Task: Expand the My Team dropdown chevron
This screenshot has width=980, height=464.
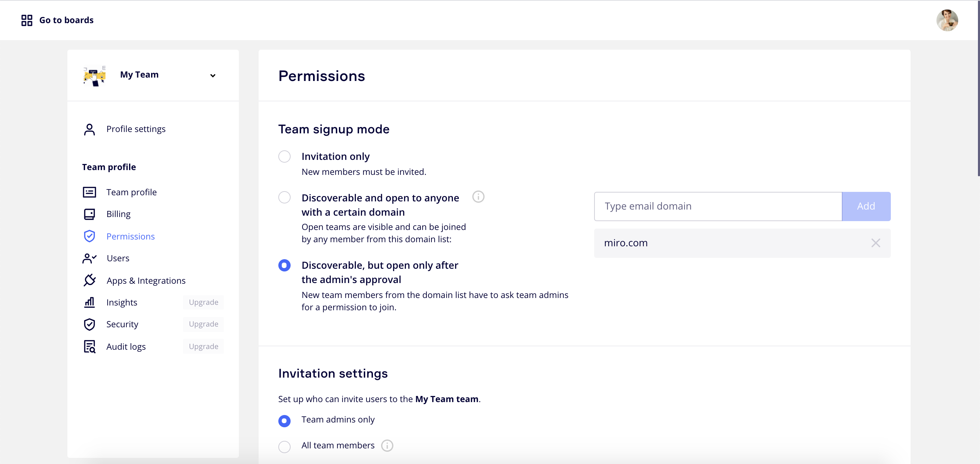Action: click(213, 75)
